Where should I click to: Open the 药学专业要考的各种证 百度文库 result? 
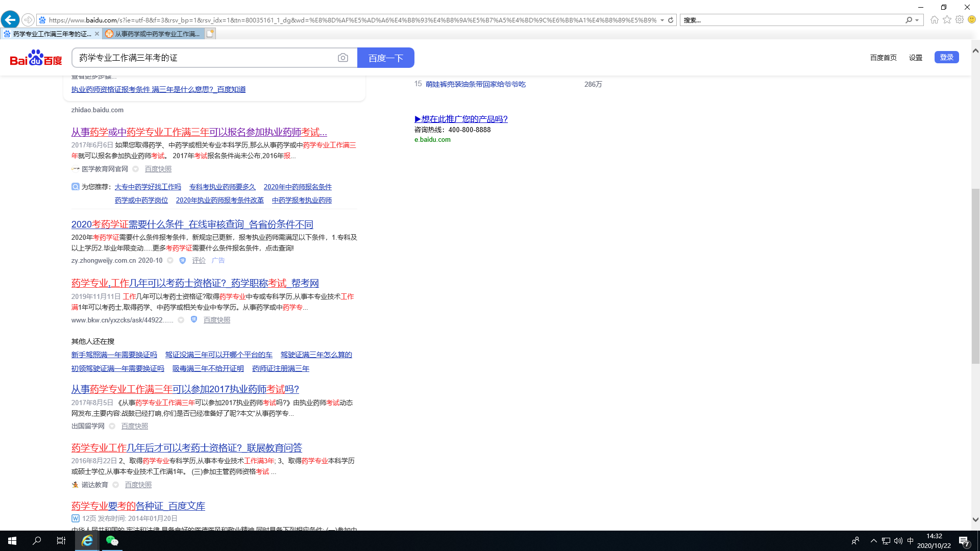click(138, 506)
